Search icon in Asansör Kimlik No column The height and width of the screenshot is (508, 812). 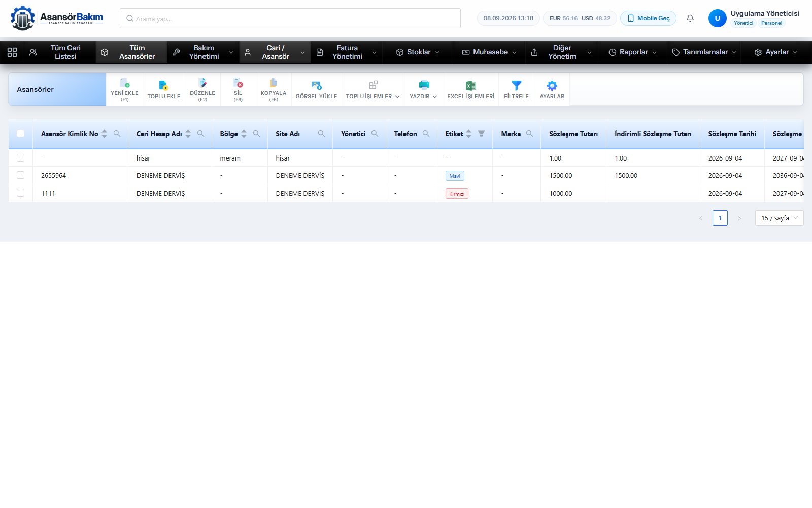pos(117,134)
